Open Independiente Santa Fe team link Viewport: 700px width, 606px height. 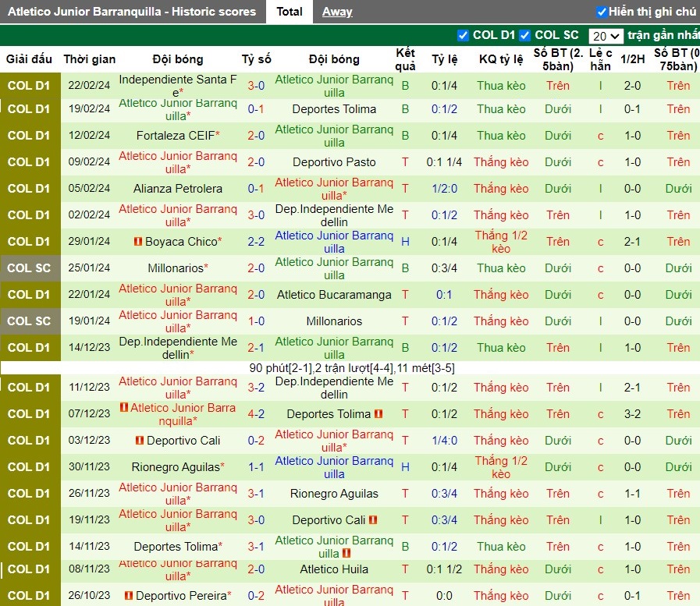point(178,86)
